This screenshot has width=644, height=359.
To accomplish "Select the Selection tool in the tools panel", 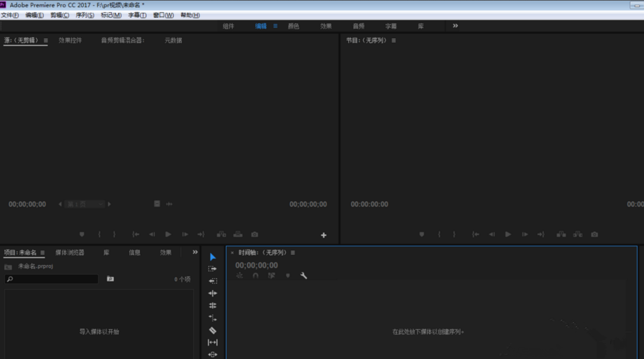I will (212, 256).
